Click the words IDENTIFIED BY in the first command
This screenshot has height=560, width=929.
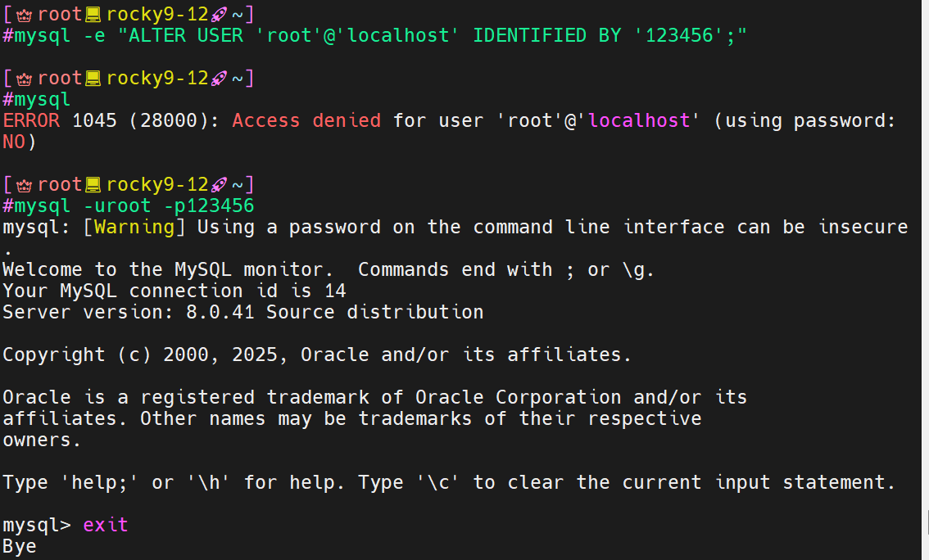point(547,35)
